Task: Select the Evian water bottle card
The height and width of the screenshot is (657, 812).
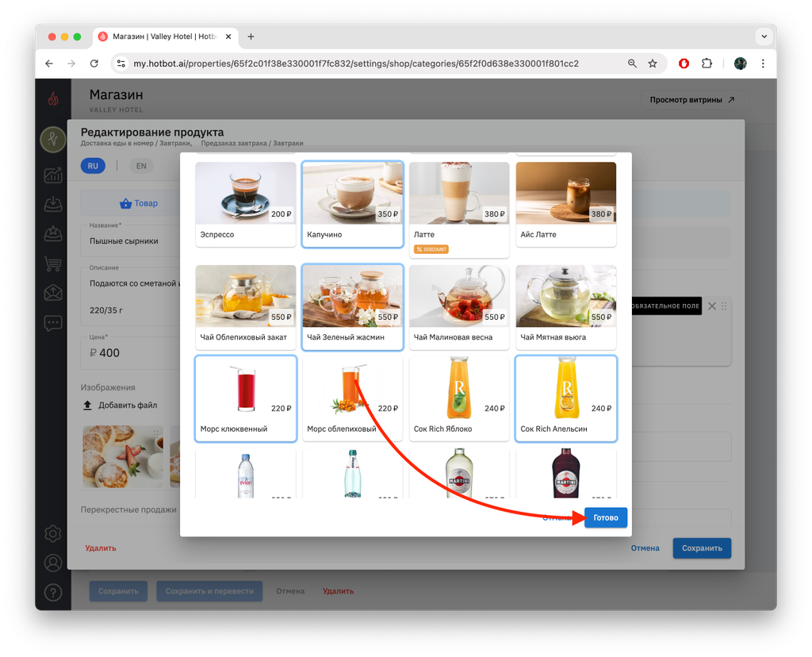Action: coord(246,474)
